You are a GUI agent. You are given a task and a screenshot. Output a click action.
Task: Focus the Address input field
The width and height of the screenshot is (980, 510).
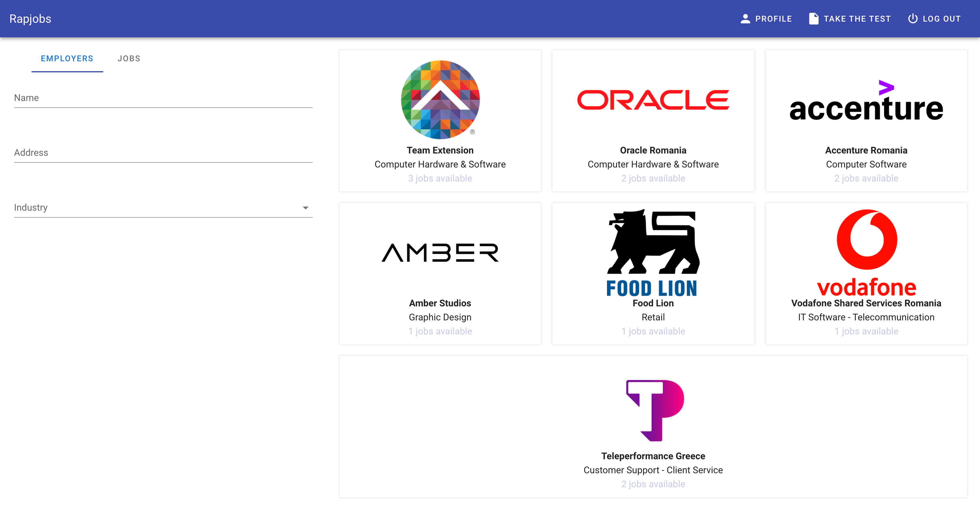(x=163, y=153)
